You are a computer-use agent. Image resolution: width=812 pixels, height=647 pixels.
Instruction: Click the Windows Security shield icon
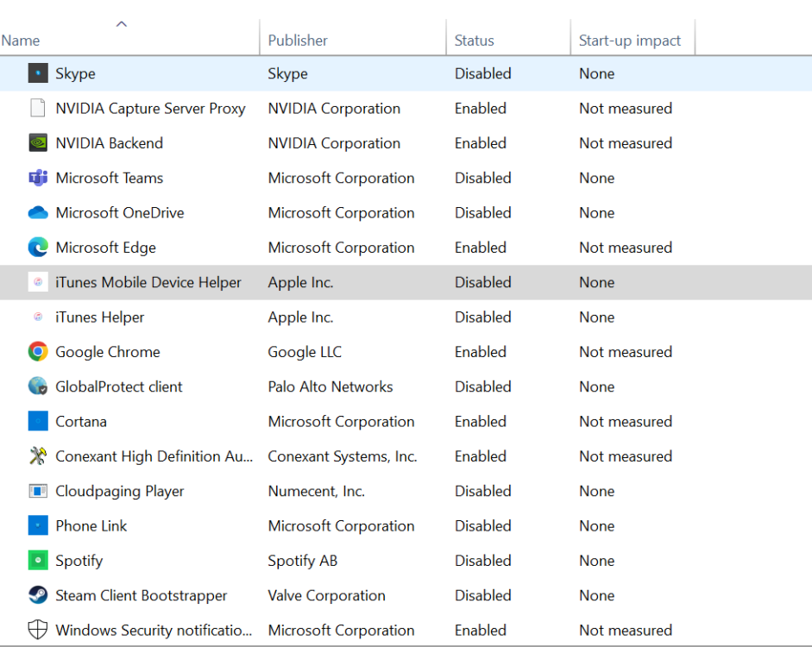(x=38, y=630)
